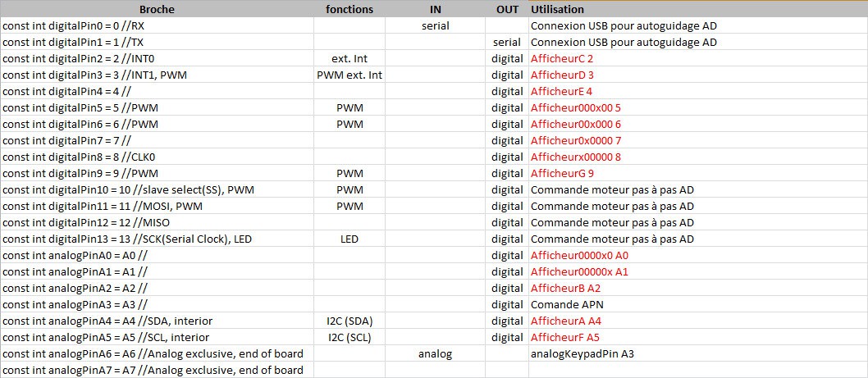This screenshot has height=378, width=868.
Task: Click the "LED" function cell
Action: [x=349, y=239]
